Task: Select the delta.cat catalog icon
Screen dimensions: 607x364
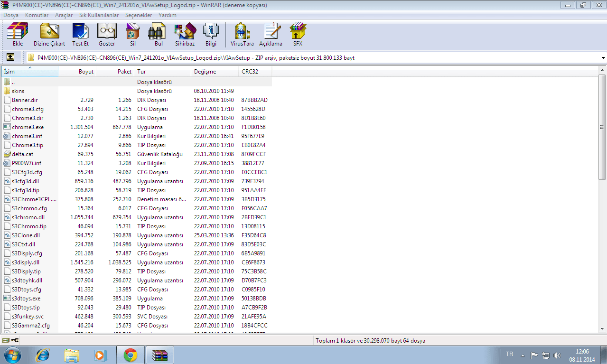Action: (7, 154)
